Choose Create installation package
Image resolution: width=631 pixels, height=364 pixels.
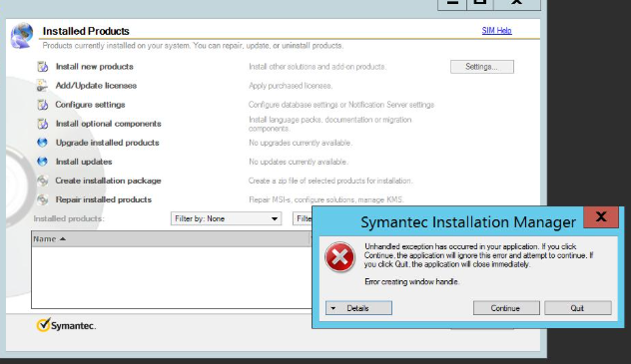pos(108,181)
